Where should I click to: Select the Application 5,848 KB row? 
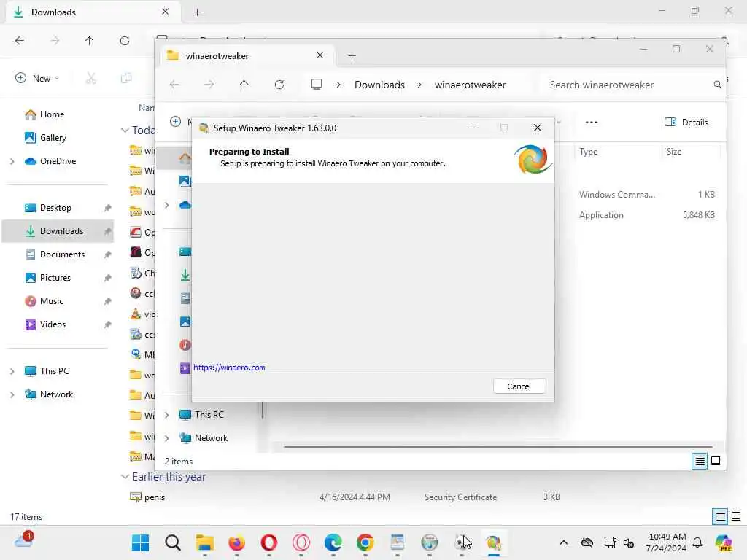[x=647, y=215]
